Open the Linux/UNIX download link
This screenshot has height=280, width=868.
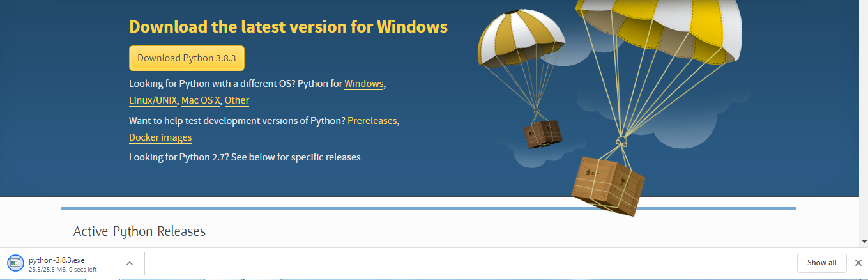point(153,100)
